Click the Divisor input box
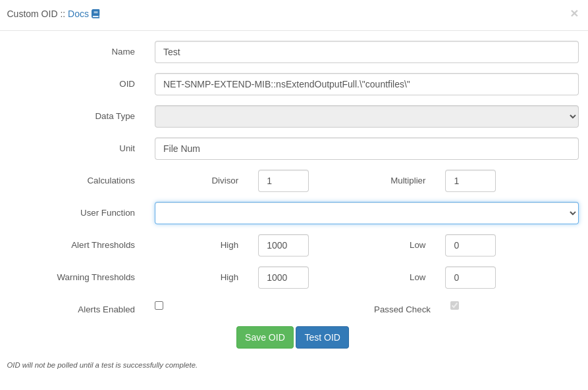Viewport: 588px width, 390px height. (283, 181)
